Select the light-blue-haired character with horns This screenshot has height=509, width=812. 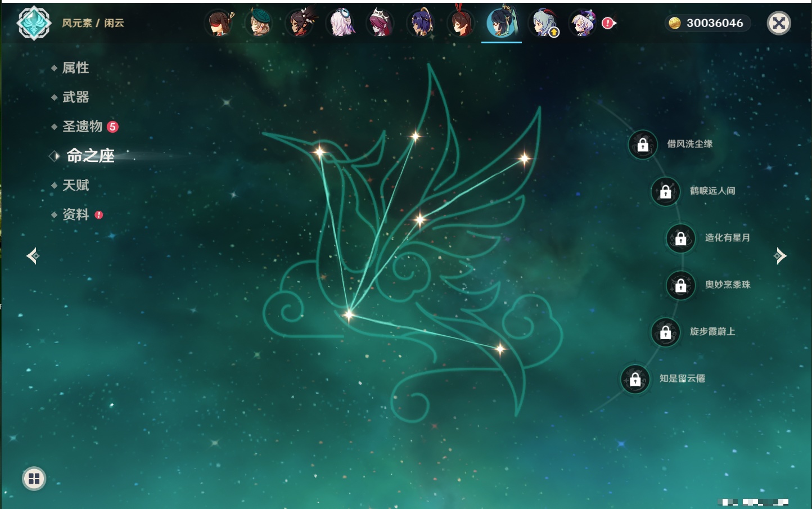(x=544, y=23)
